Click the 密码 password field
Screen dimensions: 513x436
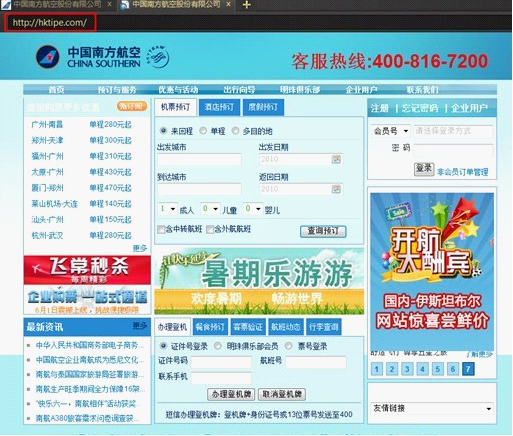point(453,151)
